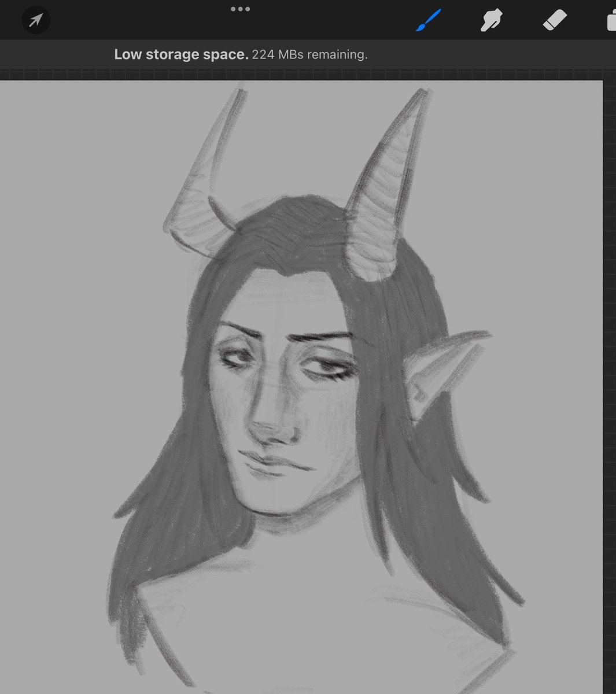Open eraser brush library via eraser icon
This screenshot has height=694, width=616.
click(x=554, y=20)
